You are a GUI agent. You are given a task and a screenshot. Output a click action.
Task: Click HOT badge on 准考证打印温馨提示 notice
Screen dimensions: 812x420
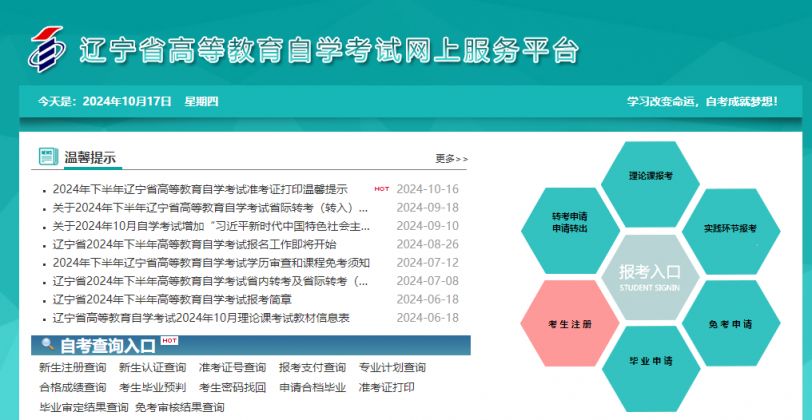[x=382, y=189]
